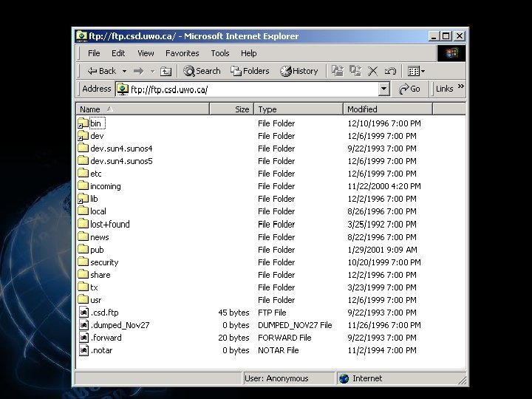
Task: Select the lost+found folder icon
Action: point(83,224)
